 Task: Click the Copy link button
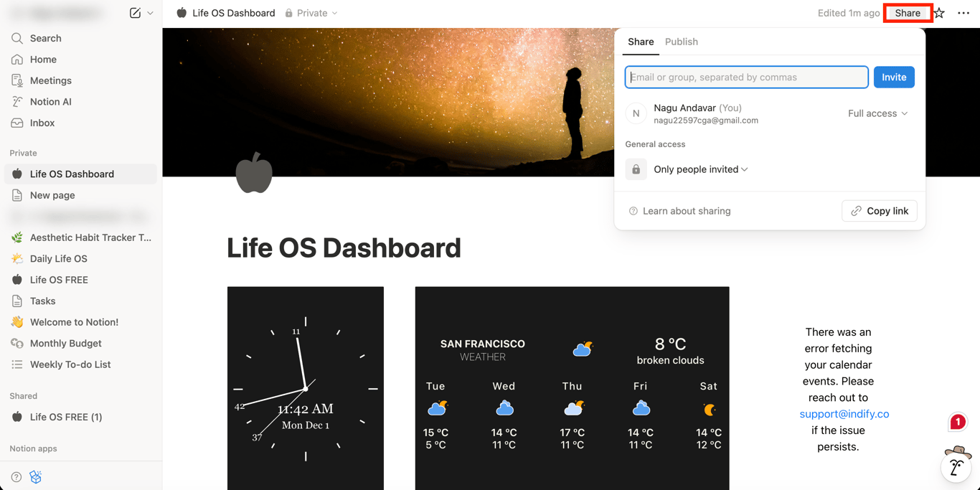880,210
